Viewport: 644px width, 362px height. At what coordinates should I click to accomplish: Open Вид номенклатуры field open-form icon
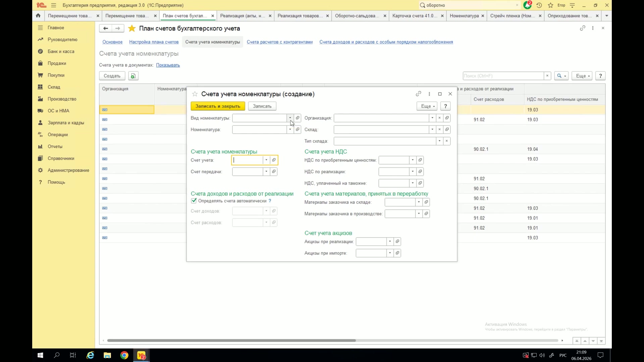(x=298, y=118)
